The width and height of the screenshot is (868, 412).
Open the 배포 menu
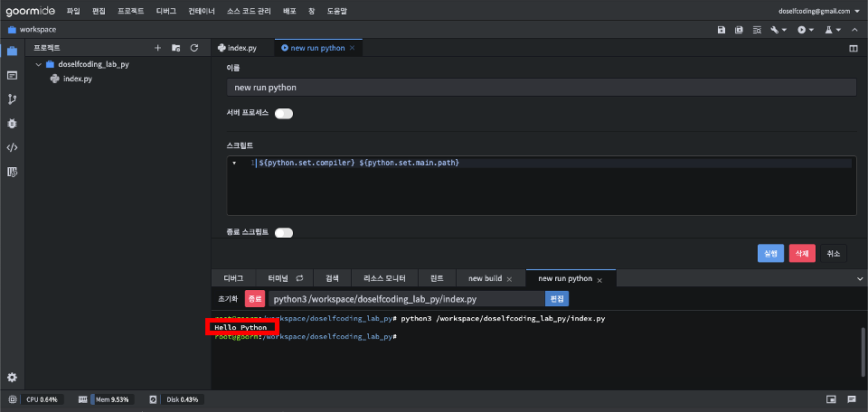[x=289, y=11]
